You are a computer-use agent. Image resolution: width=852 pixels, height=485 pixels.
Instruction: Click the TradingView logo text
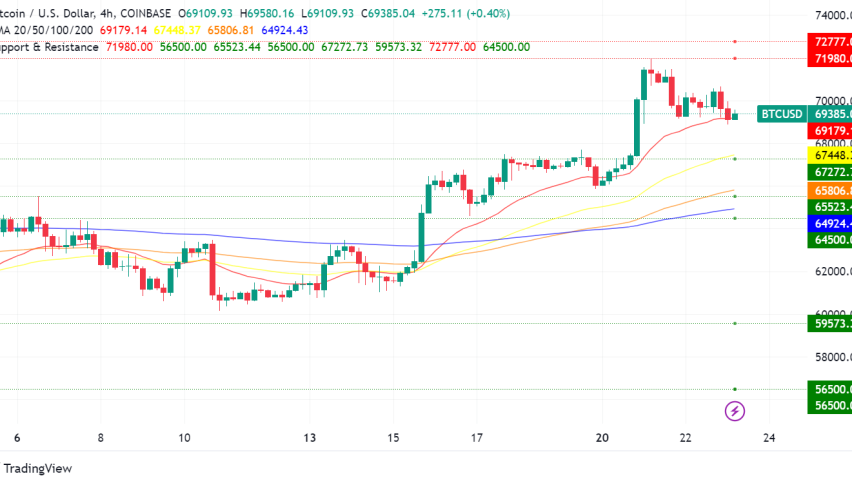click(37, 468)
